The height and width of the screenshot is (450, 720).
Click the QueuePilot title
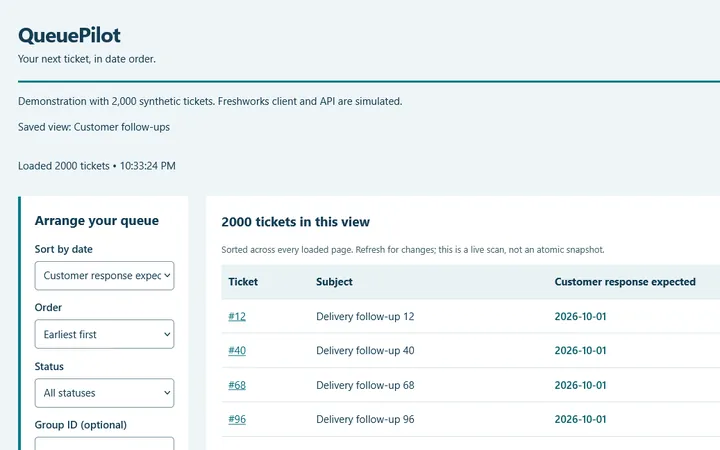pos(69,36)
